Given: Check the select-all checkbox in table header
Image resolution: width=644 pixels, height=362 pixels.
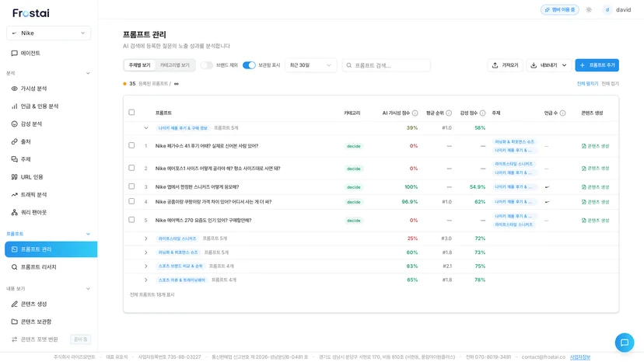Looking at the screenshot, I should 131,113.
